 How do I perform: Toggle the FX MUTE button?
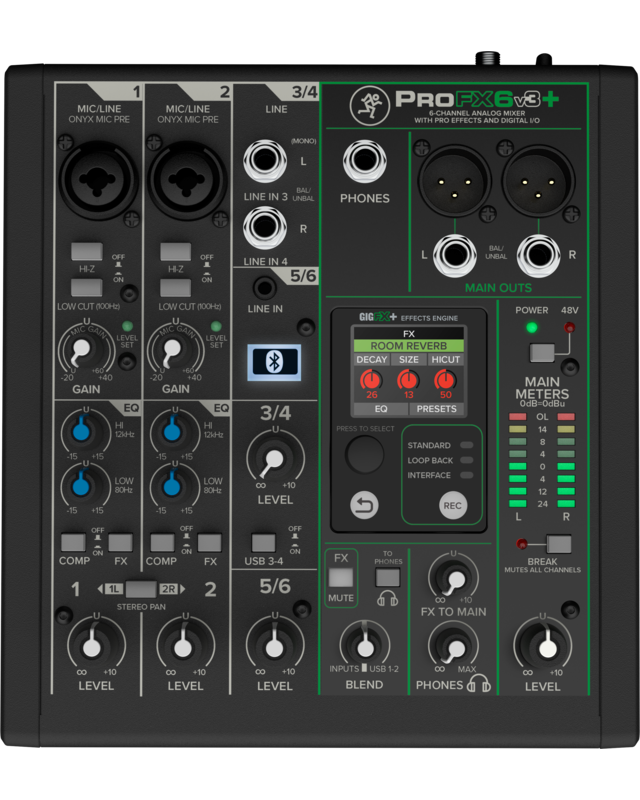[x=341, y=578]
